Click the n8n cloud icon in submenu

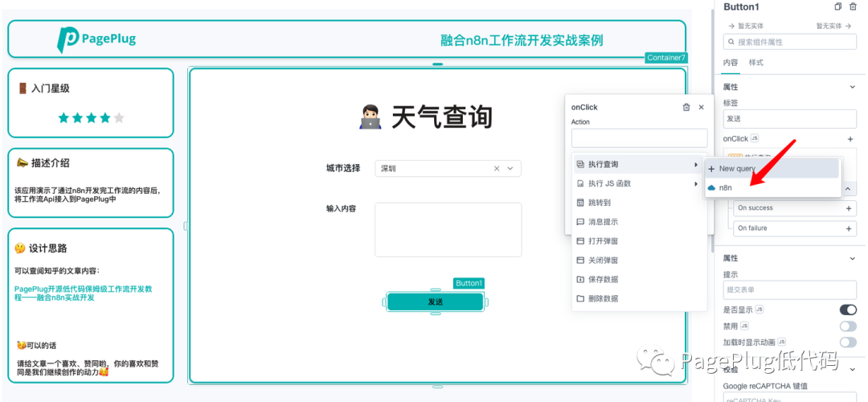coord(711,187)
